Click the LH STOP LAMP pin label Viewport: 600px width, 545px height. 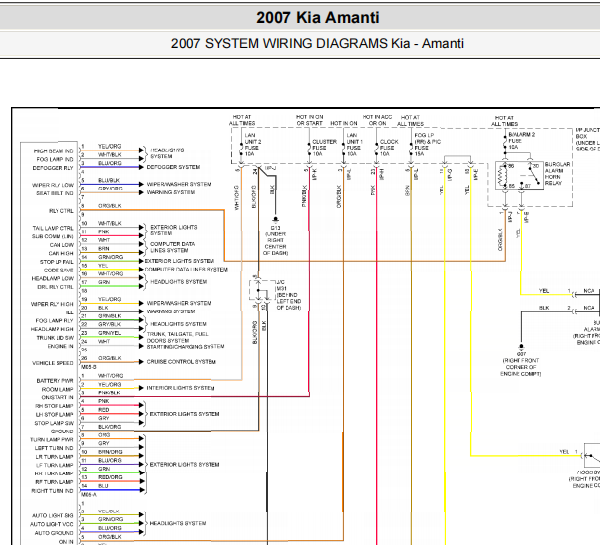(x=54, y=415)
